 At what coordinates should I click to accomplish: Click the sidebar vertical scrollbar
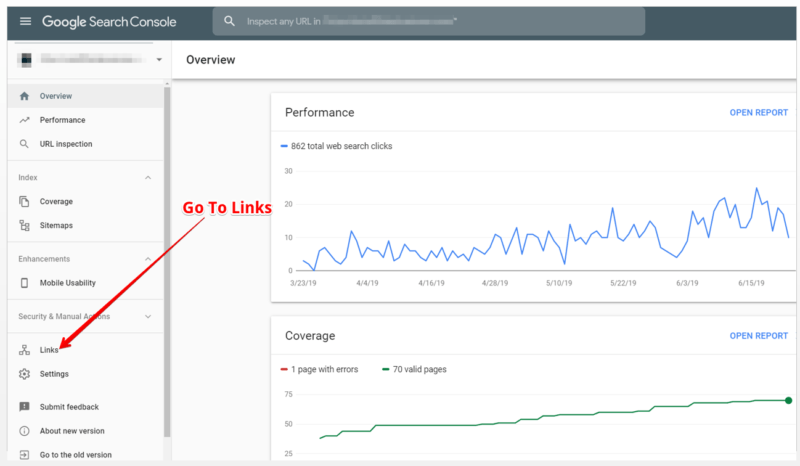click(167, 260)
